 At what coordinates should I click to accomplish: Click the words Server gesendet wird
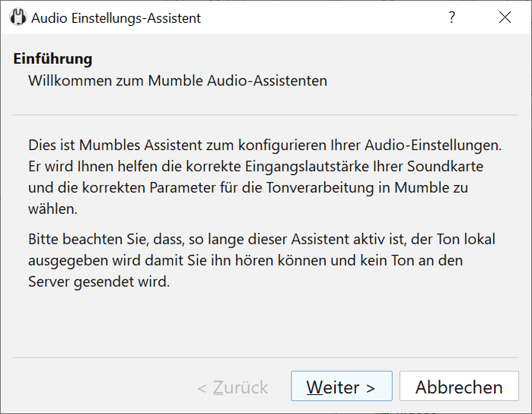coord(99,282)
